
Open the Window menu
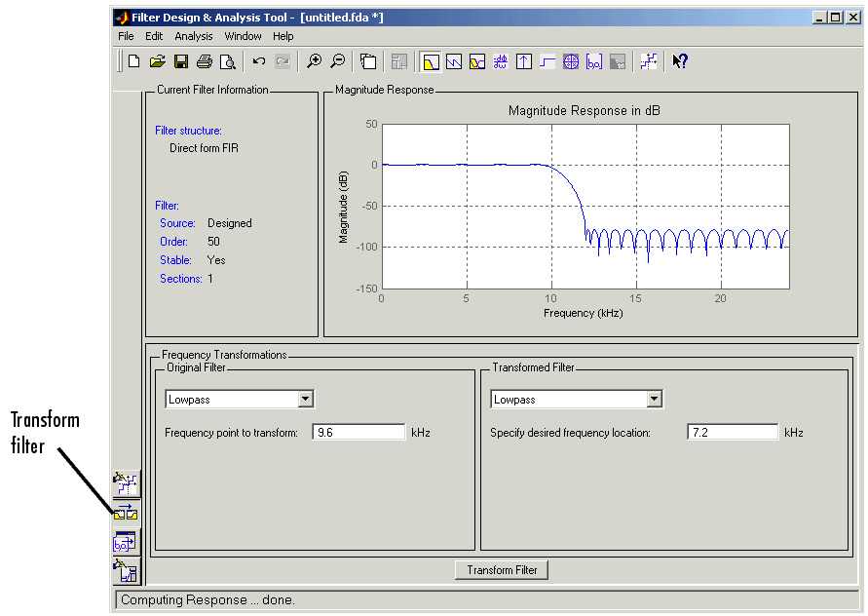(x=242, y=36)
